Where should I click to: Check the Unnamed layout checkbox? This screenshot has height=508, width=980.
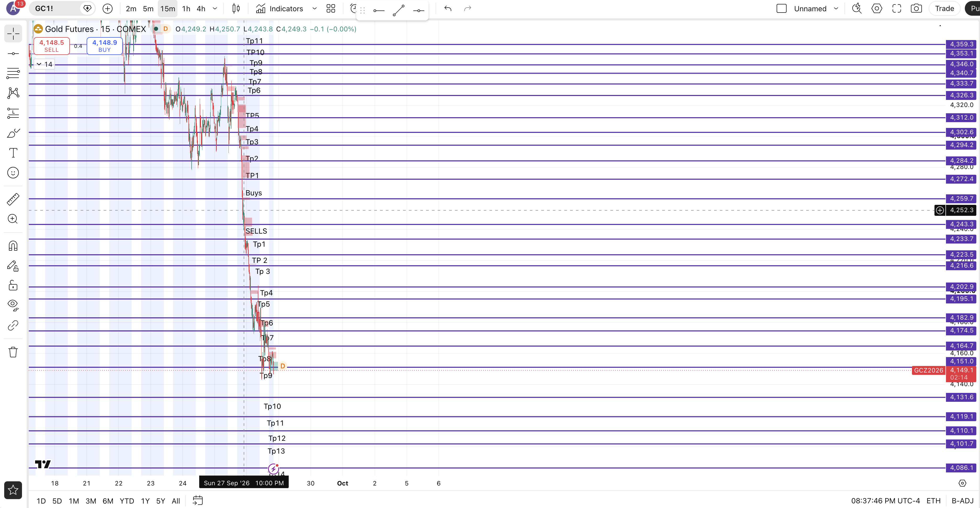[781, 8]
